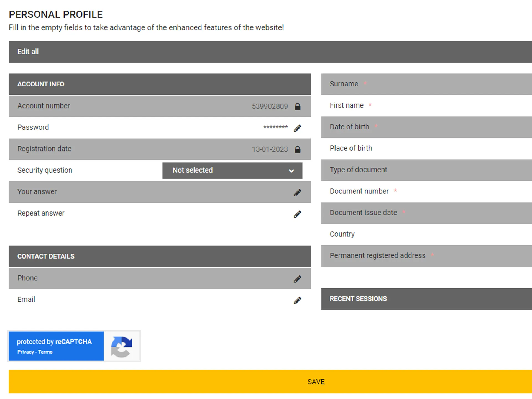
Task: Click the pencil icon to edit Phone
Action: click(x=297, y=279)
